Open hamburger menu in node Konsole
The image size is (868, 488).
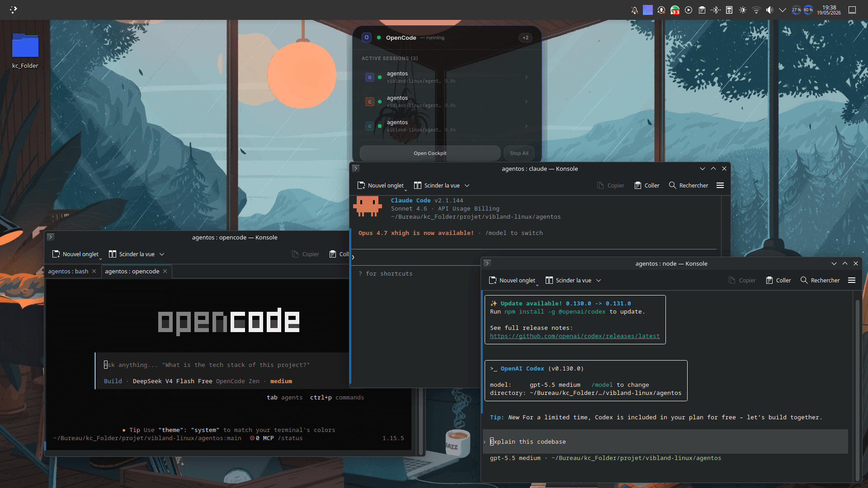[852, 281]
